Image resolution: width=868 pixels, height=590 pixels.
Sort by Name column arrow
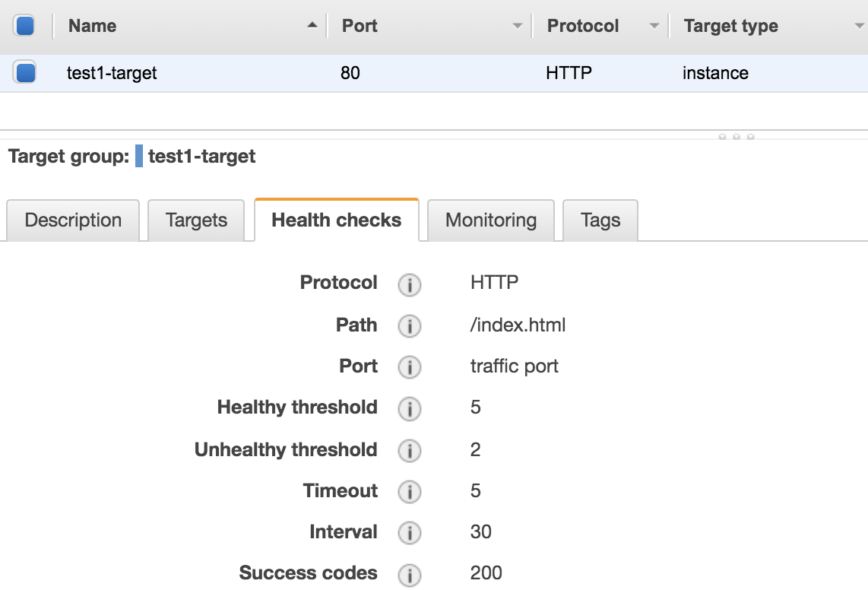(x=312, y=25)
